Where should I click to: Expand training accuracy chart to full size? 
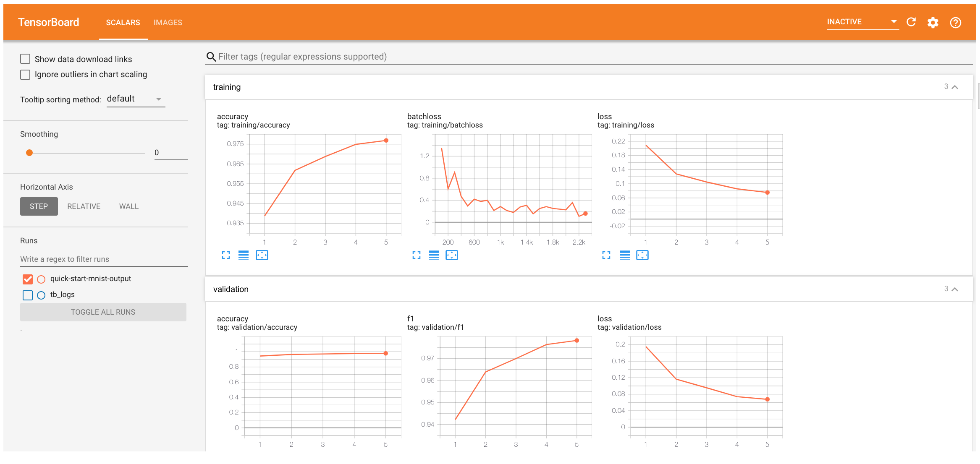[x=226, y=255]
